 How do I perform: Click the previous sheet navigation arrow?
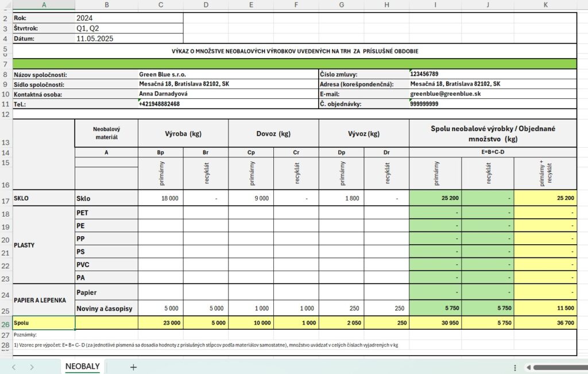tap(14, 367)
